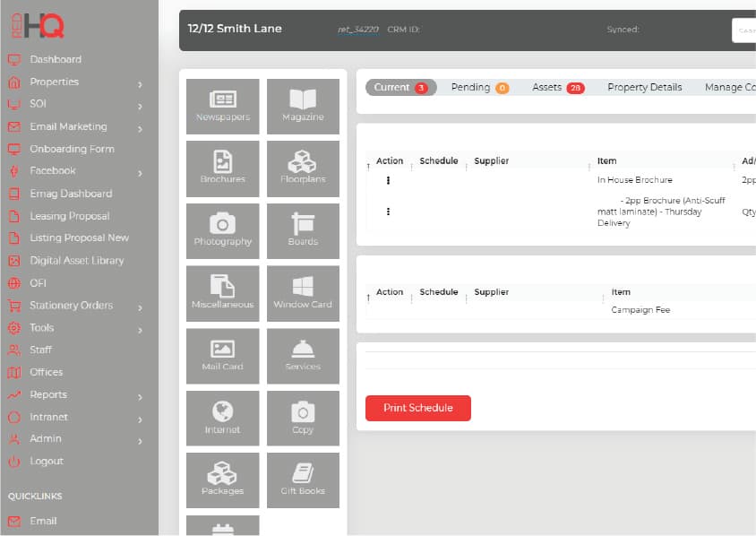Click the search field in header
Image resolution: width=756 pixels, height=536 pixels.
click(744, 30)
